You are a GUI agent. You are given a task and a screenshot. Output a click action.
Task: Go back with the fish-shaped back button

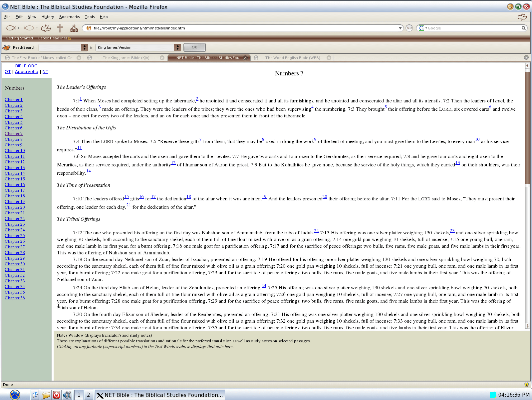tap(11, 28)
